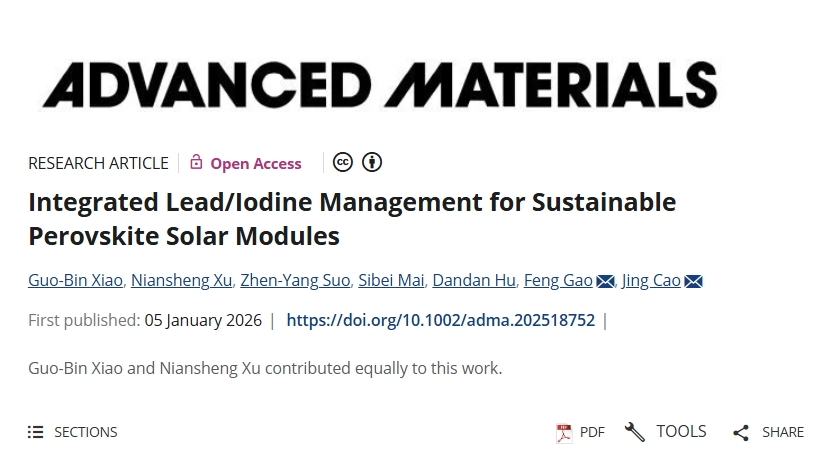This screenshot has width=826, height=452.
Task: Open author Guo-Bin Xiao's profile
Action: pos(77,280)
